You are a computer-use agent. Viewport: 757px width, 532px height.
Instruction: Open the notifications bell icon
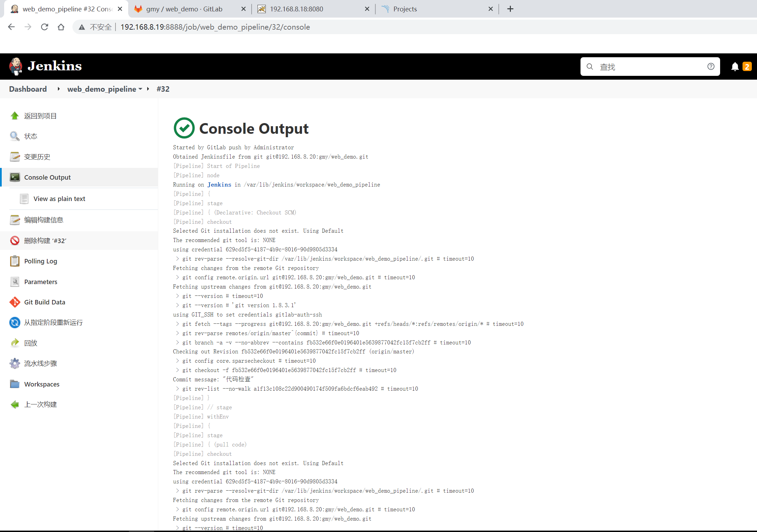pos(735,67)
